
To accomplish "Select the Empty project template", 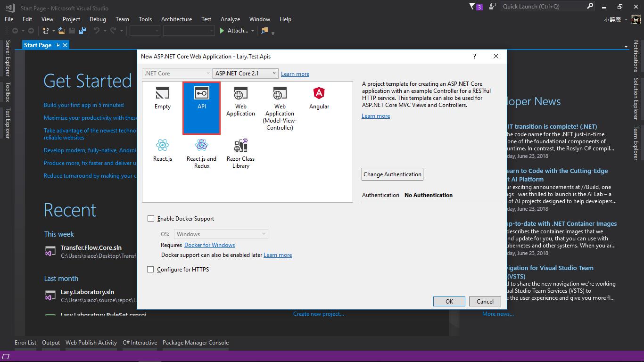I will coord(162,99).
